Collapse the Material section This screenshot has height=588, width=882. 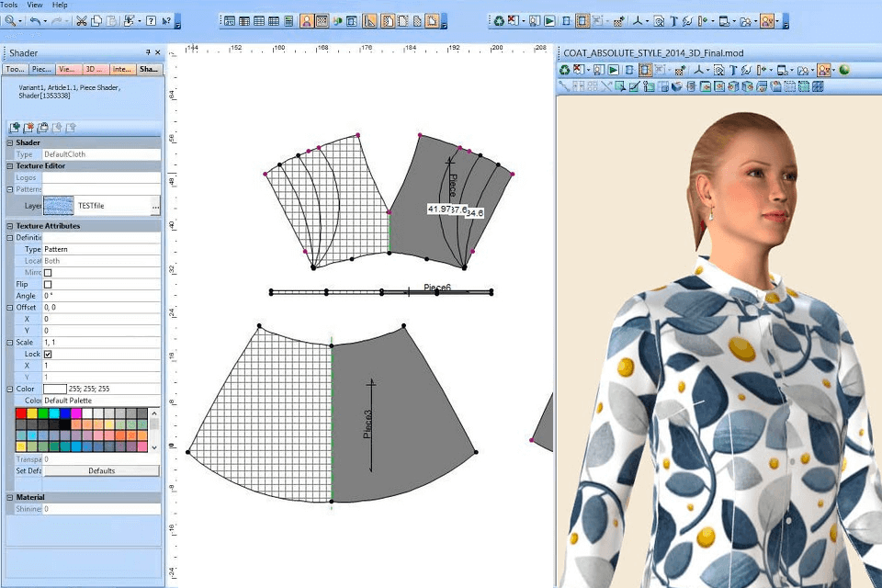point(10,497)
